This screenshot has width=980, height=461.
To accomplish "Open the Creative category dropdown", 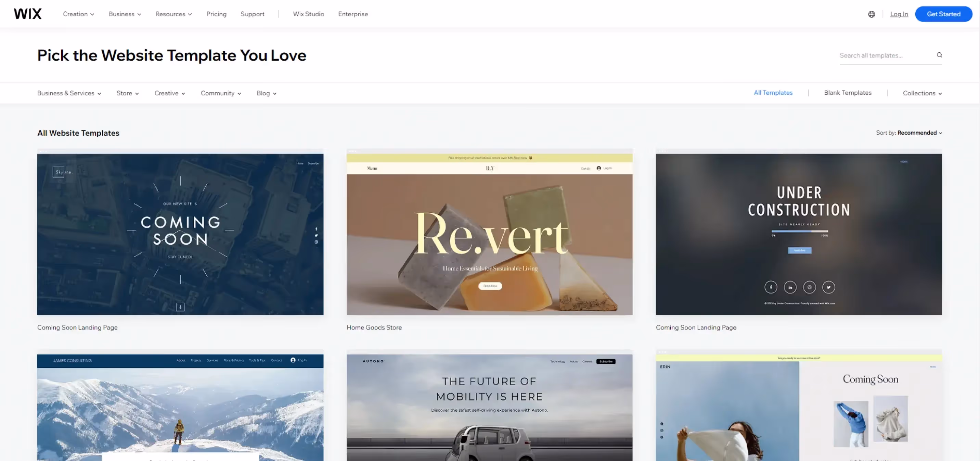I will click(170, 93).
